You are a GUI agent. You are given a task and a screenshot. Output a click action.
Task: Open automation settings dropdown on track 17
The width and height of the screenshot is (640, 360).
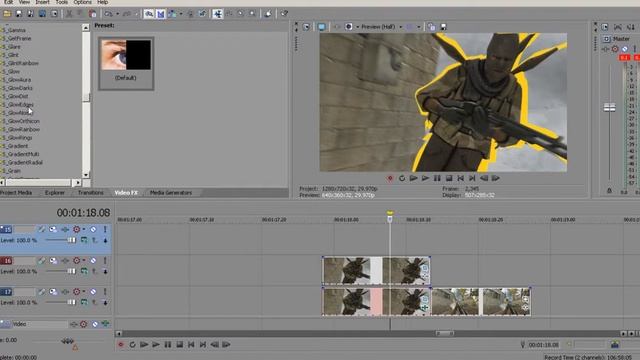(84, 291)
